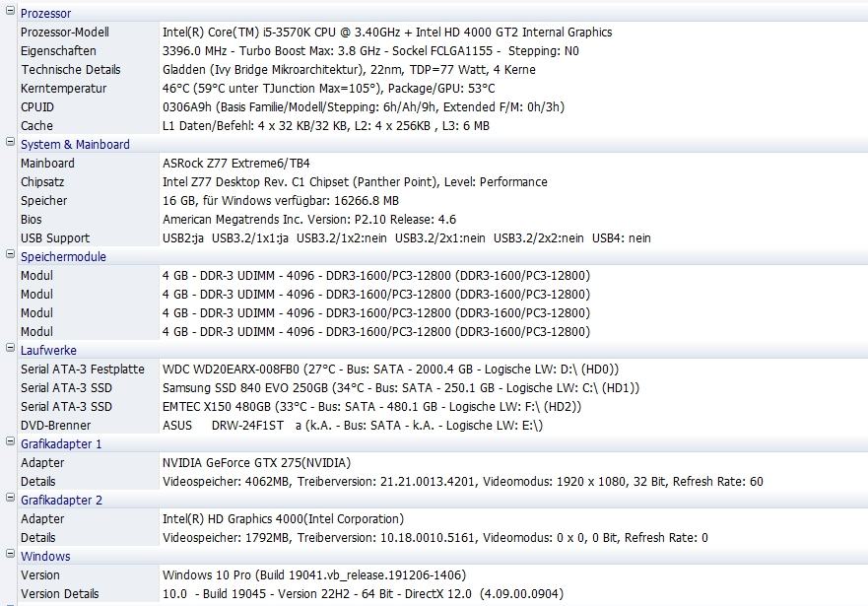Click the Kerntemperatur label
The image size is (868, 606).
coord(64,89)
